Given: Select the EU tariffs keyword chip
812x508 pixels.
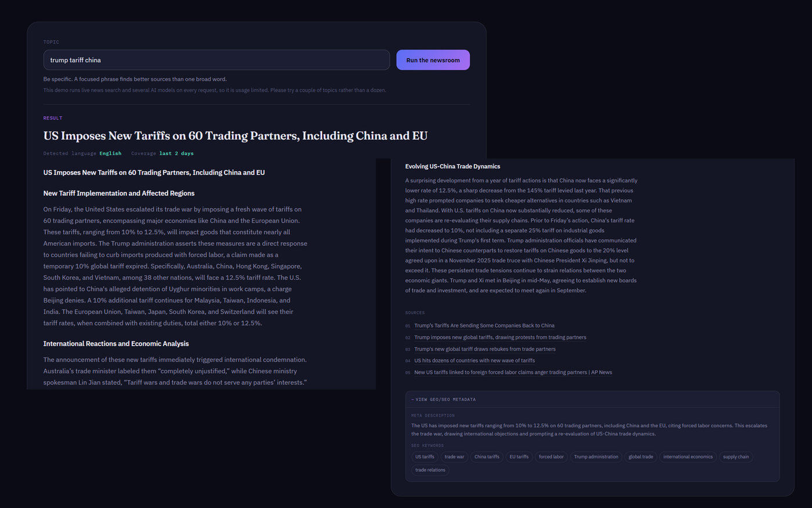Looking at the screenshot, I should coord(519,457).
